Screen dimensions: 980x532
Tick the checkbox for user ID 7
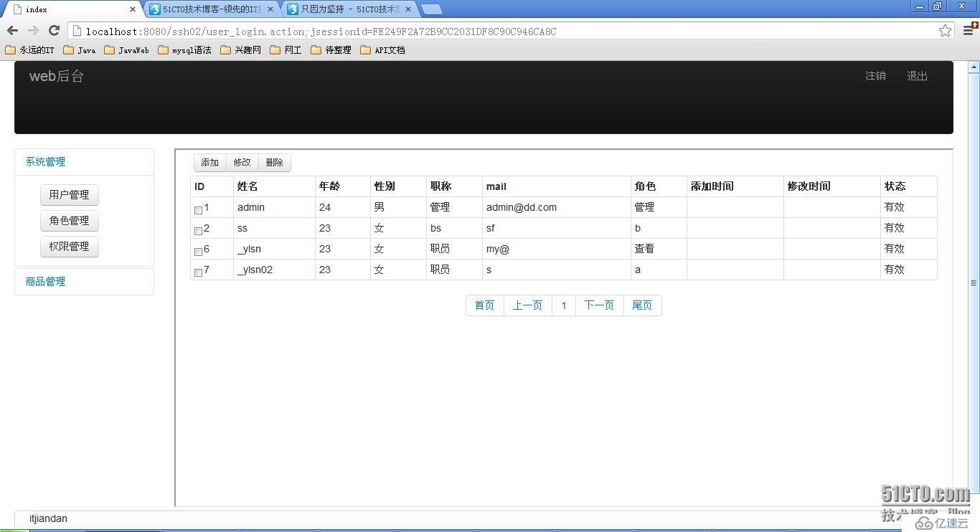[x=198, y=273]
